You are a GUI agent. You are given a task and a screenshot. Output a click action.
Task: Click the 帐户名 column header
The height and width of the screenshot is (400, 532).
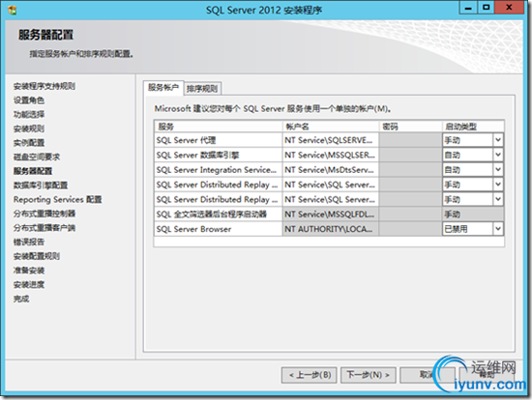coord(331,127)
